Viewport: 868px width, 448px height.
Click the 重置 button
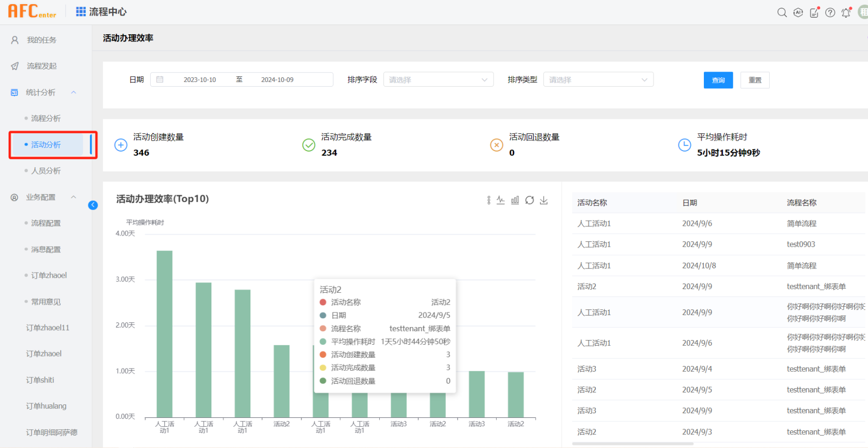click(755, 80)
